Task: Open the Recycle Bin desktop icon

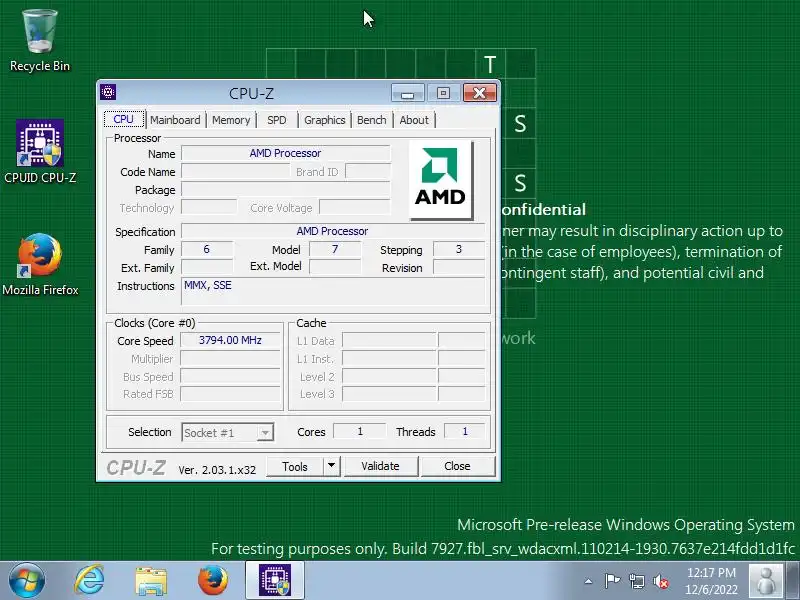Action: tap(40, 41)
